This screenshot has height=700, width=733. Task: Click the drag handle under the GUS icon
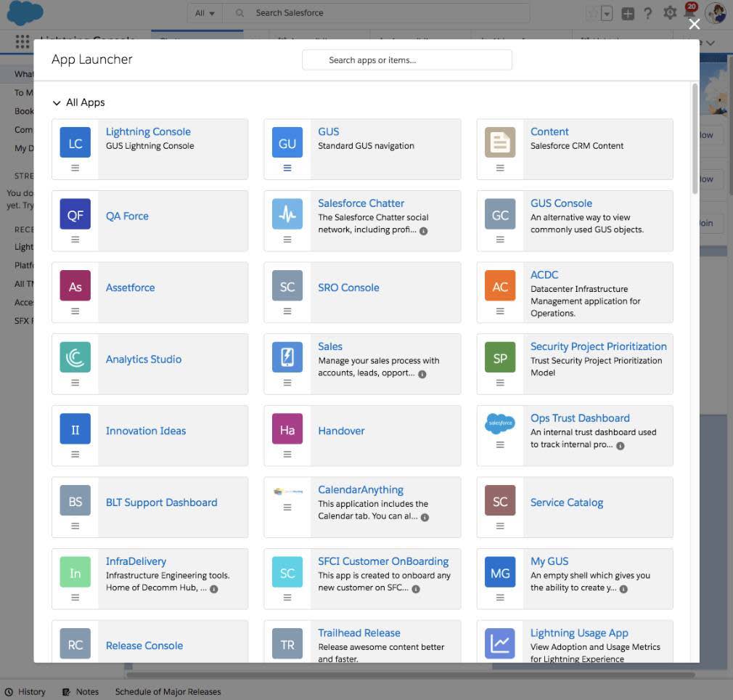pyautogui.click(x=287, y=168)
